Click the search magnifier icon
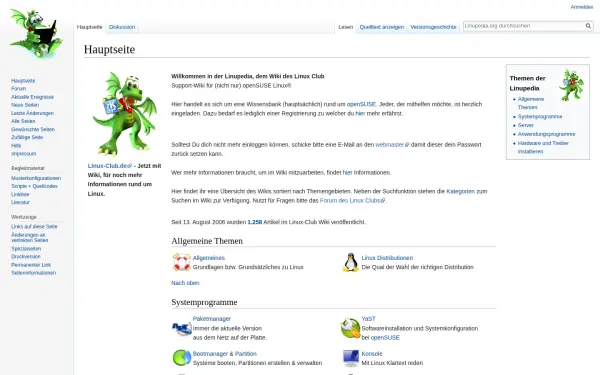This screenshot has width=600, height=375. click(588, 26)
